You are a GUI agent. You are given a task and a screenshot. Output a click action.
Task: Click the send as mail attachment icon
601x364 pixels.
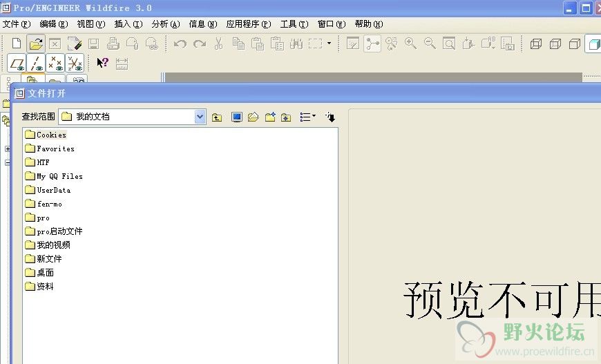tap(132, 44)
